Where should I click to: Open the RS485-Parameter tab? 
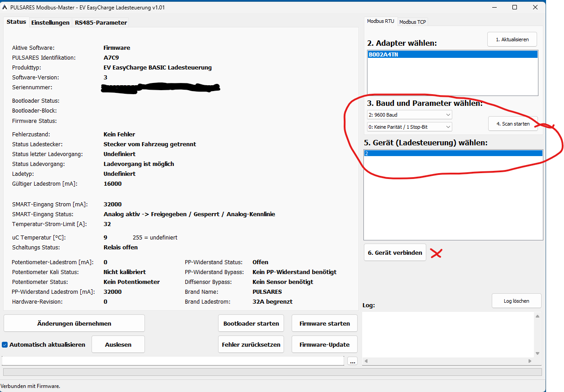coord(101,22)
